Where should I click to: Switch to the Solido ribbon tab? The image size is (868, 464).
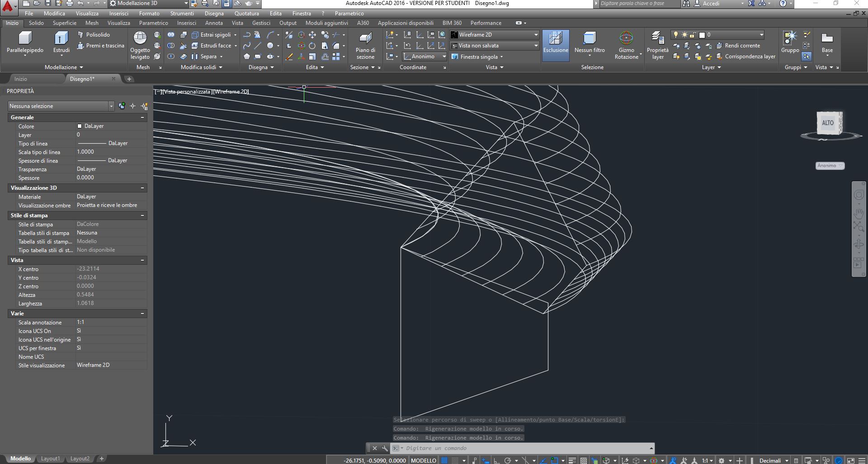point(36,23)
